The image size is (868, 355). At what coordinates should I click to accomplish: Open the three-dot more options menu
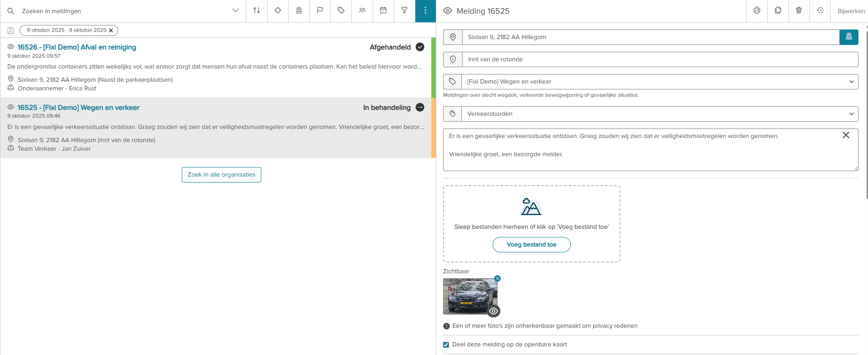click(x=425, y=10)
